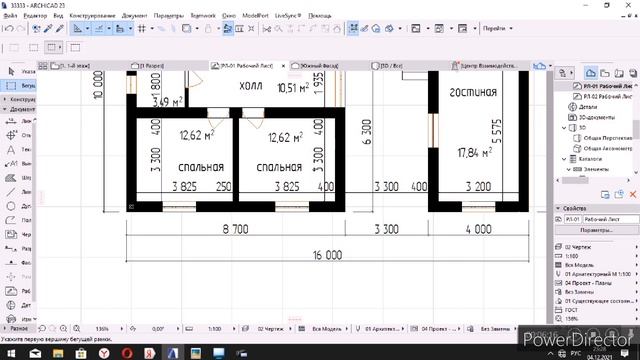
Task: Click red delete X in Navigator
Action: coord(633,195)
